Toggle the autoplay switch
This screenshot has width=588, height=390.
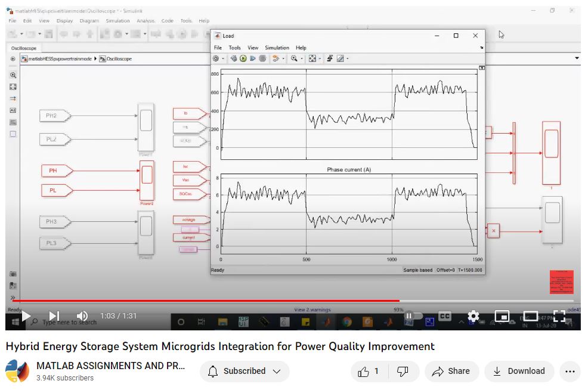(x=413, y=316)
